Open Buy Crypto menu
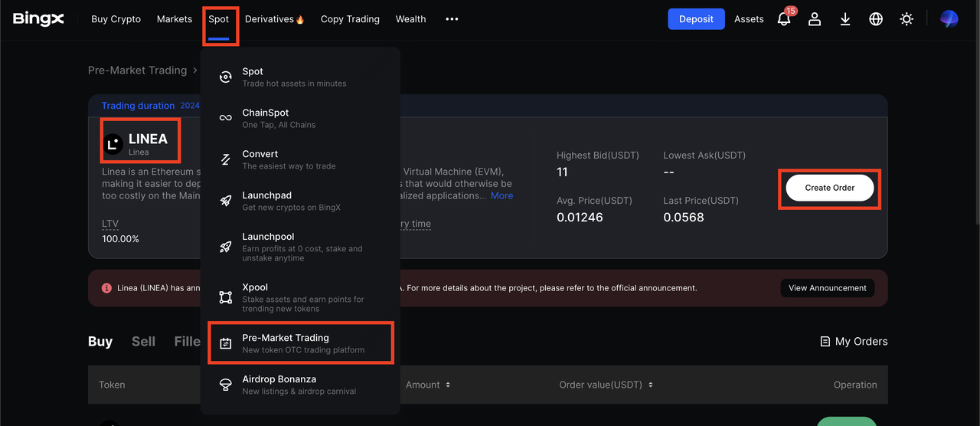 coord(116,19)
